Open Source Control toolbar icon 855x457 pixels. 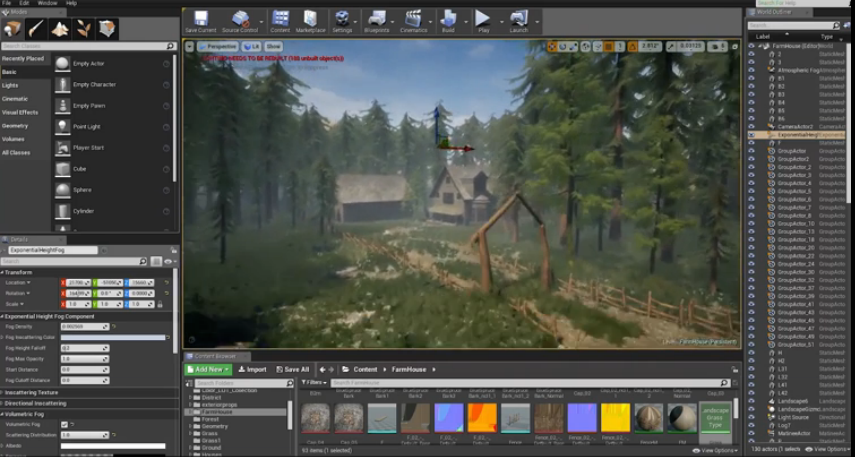pyautogui.click(x=240, y=21)
